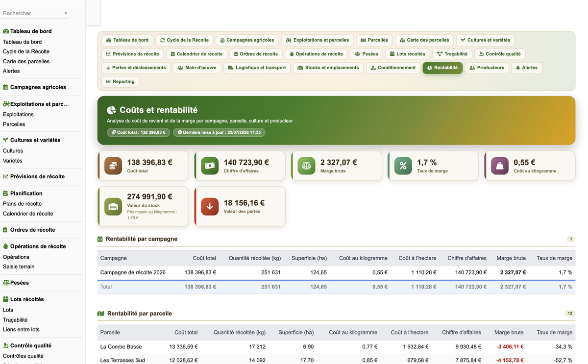The image size is (588, 364).
Task: Open the Prévisions de récolte tab
Action: tap(132, 54)
